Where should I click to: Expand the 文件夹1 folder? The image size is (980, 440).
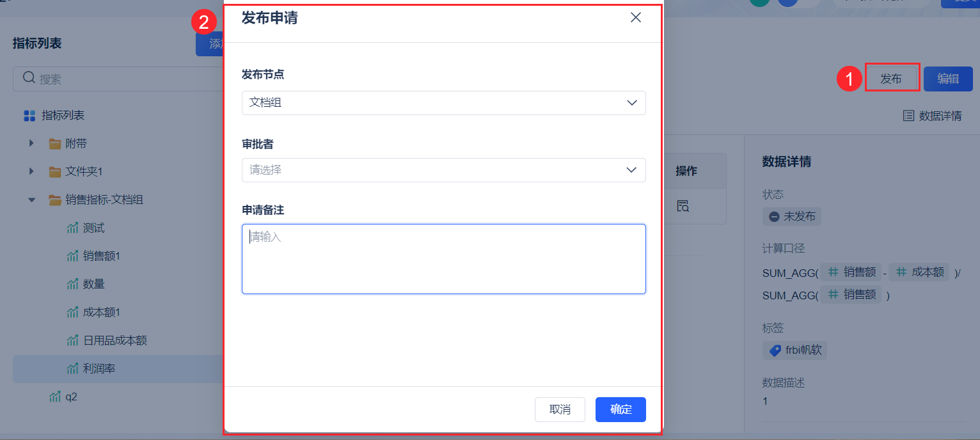[31, 171]
